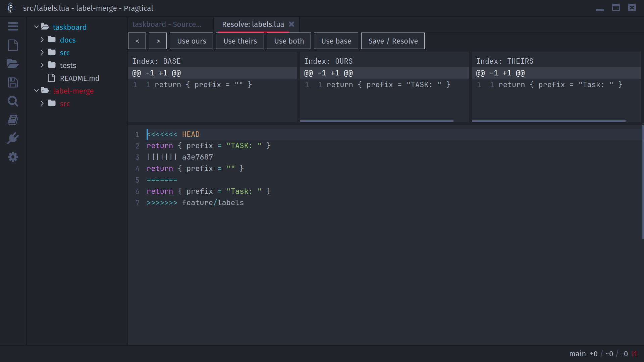
Task: Close the Resolve: labels.lua tab
Action: coord(291,24)
